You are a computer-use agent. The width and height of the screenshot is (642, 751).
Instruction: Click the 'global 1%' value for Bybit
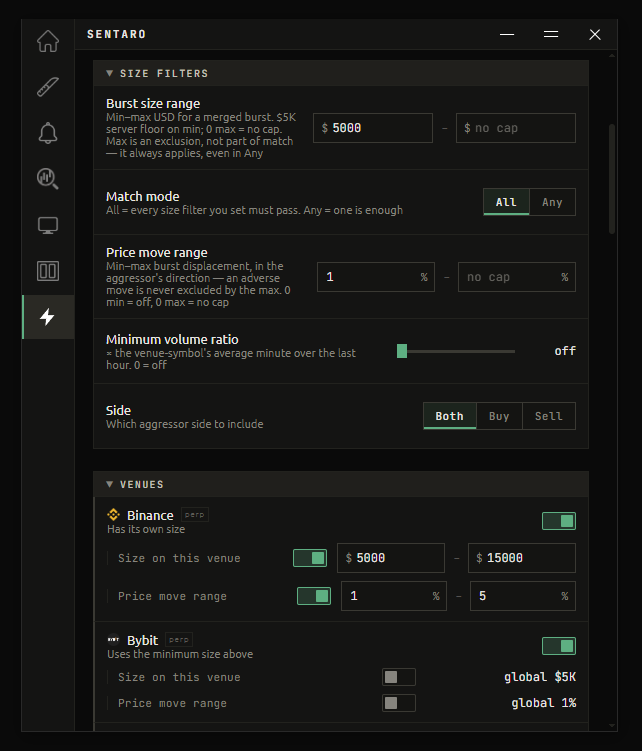pyautogui.click(x=543, y=703)
